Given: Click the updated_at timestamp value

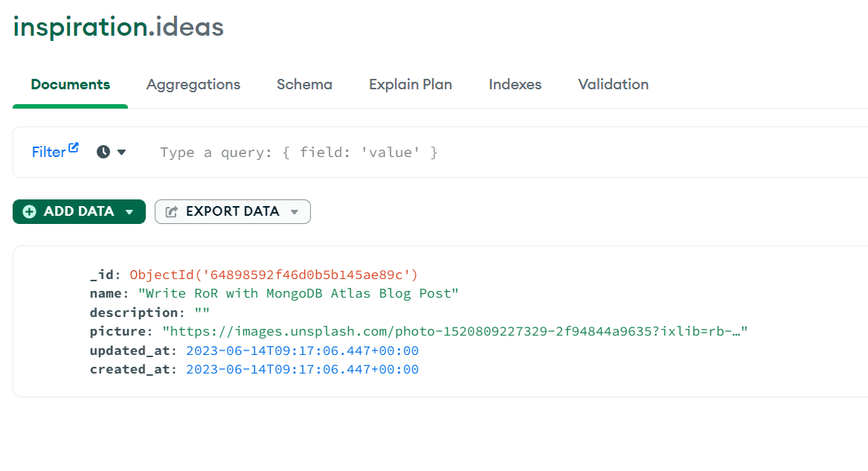Looking at the screenshot, I should point(302,350).
